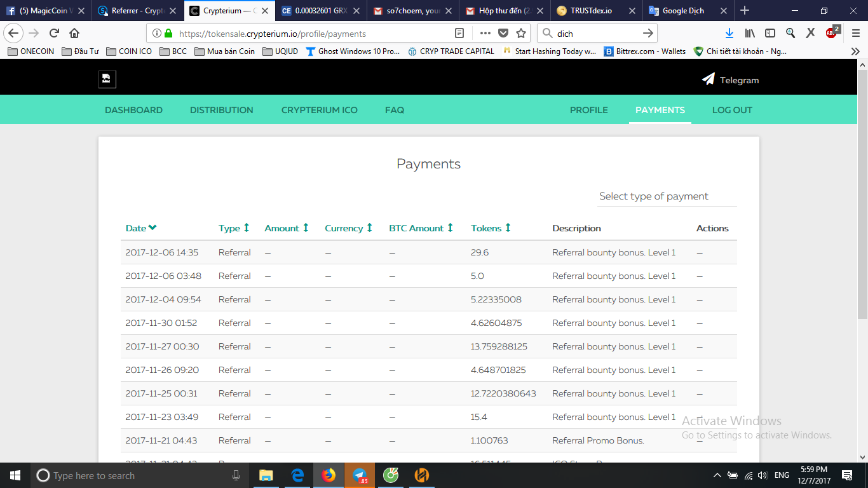868x488 pixels.
Task: Open the FAQ page
Action: pyautogui.click(x=395, y=110)
